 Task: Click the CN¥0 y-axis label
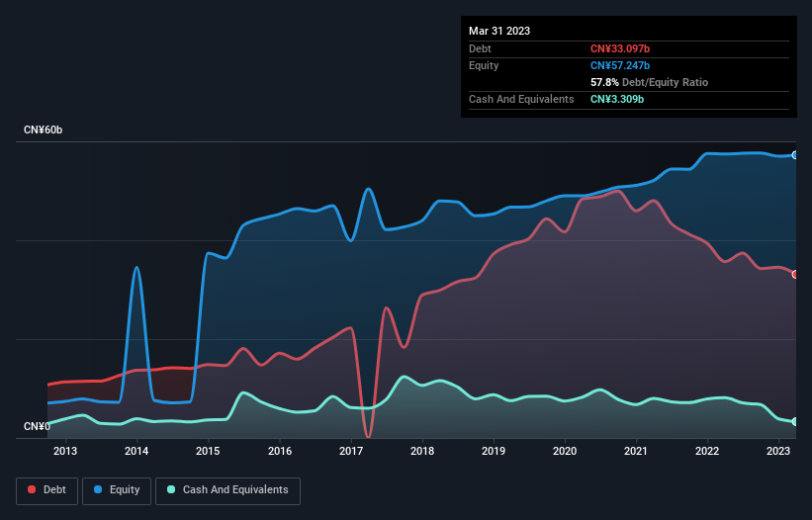[x=37, y=426]
